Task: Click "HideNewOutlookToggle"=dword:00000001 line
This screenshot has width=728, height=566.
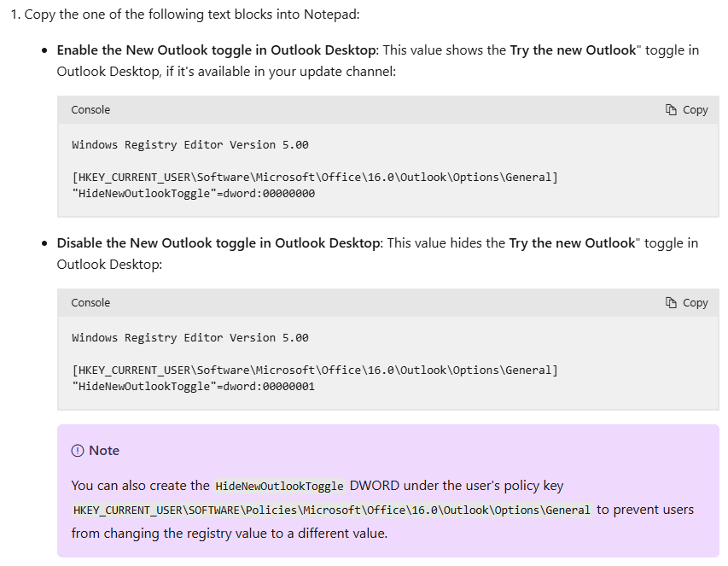Action: point(193,387)
